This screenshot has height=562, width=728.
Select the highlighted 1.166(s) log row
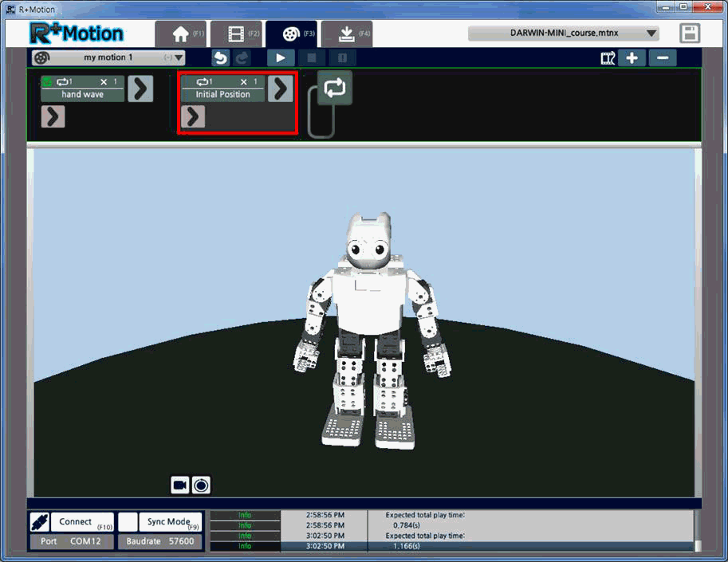pos(452,546)
